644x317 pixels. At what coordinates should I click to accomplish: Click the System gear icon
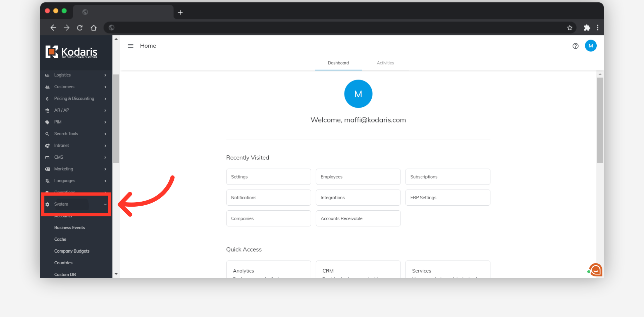(47, 204)
